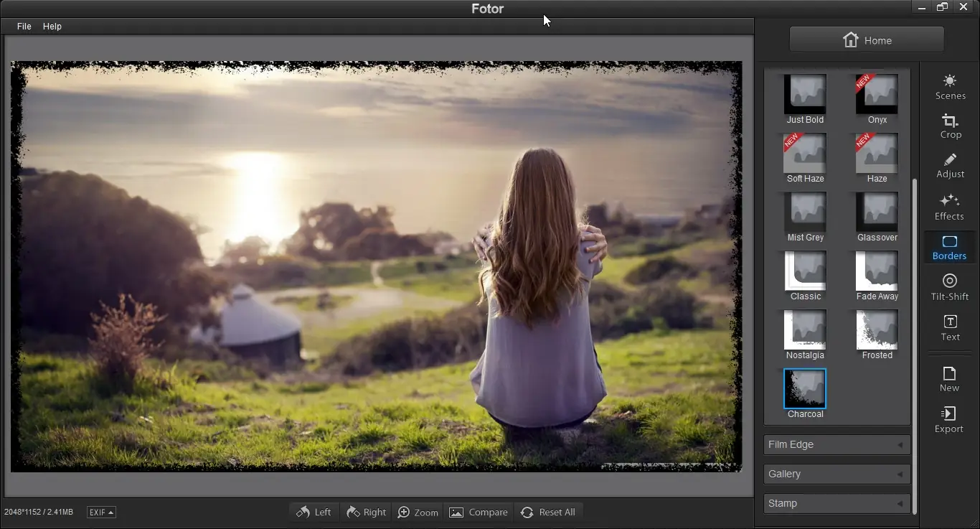980x529 pixels.
Task: Expand the Stamp section
Action: click(x=837, y=503)
